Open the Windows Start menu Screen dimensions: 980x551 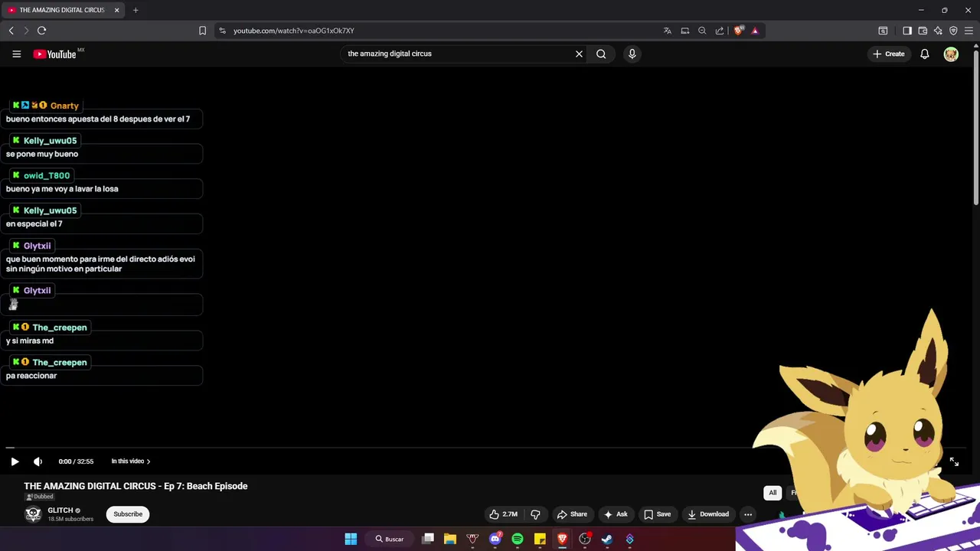(351, 539)
